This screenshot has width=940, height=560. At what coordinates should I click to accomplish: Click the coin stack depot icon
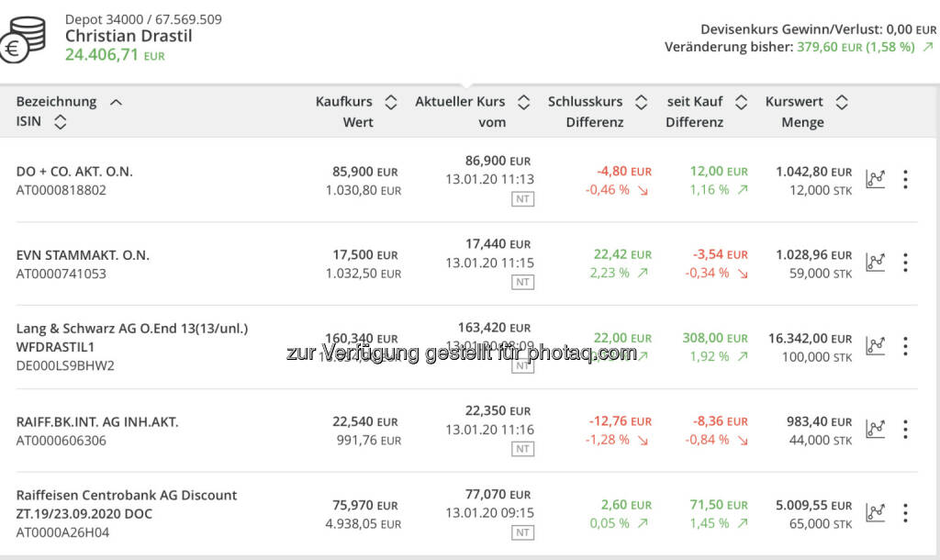pos(23,39)
